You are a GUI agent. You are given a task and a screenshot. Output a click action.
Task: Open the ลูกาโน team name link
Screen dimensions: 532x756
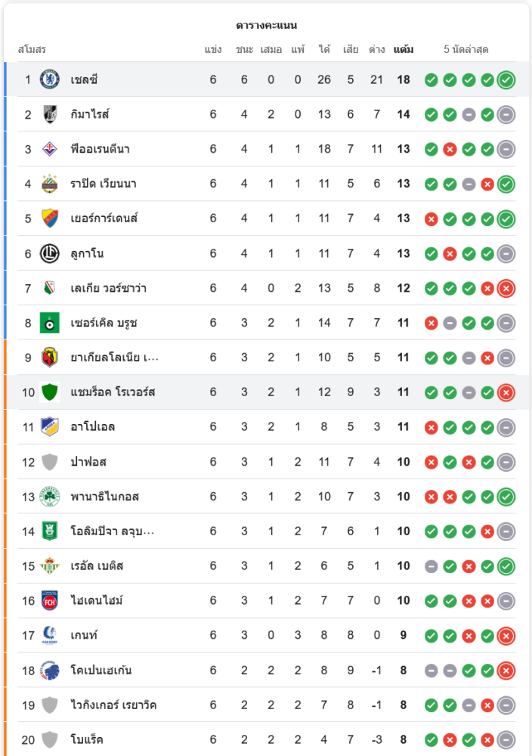[87, 253]
